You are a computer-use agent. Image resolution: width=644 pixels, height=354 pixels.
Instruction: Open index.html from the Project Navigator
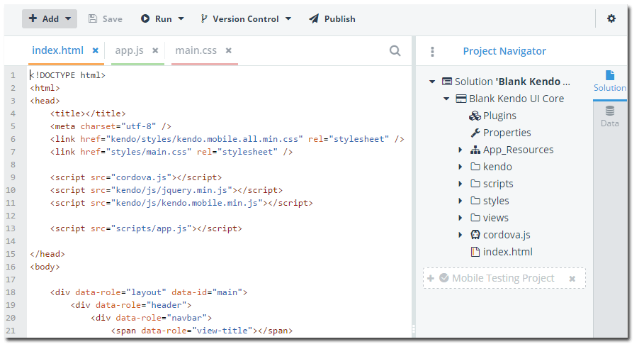(508, 252)
